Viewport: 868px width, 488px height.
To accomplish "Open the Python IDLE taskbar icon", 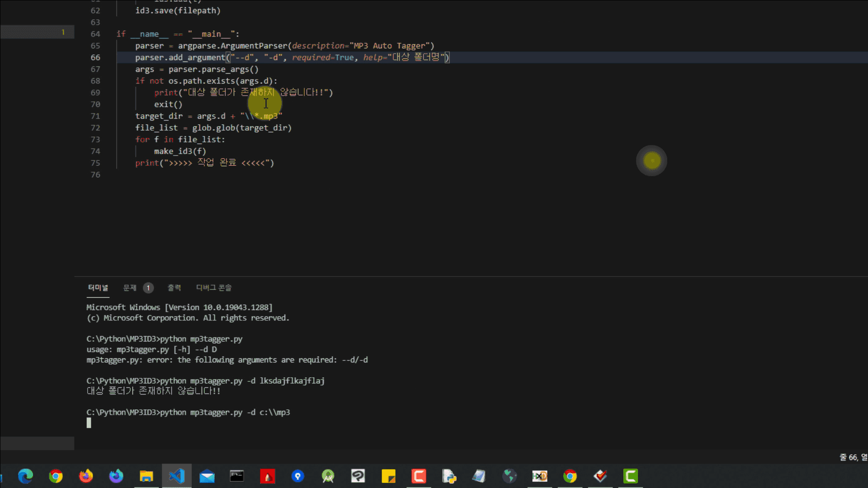I will click(x=449, y=476).
